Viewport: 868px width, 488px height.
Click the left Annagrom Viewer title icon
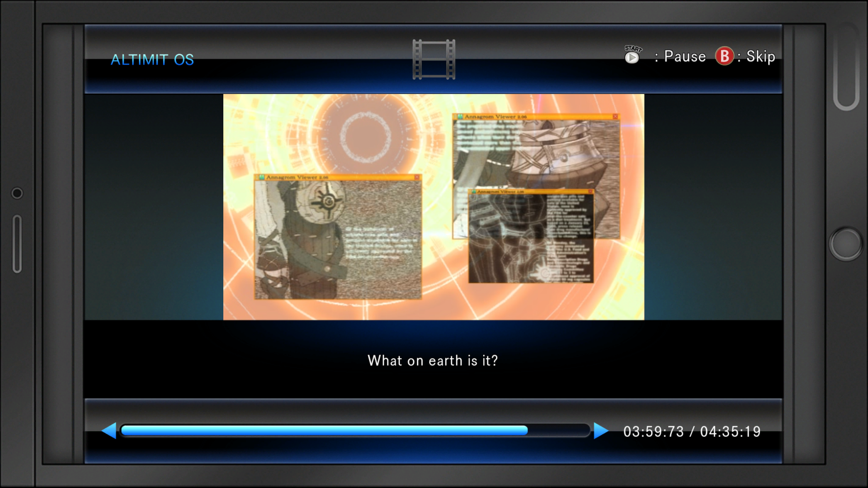pyautogui.click(x=261, y=177)
